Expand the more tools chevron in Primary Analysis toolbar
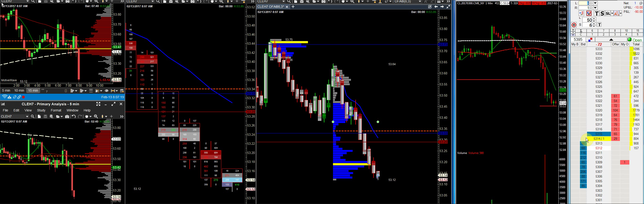The height and width of the screenshot is (204, 644). tap(121, 116)
